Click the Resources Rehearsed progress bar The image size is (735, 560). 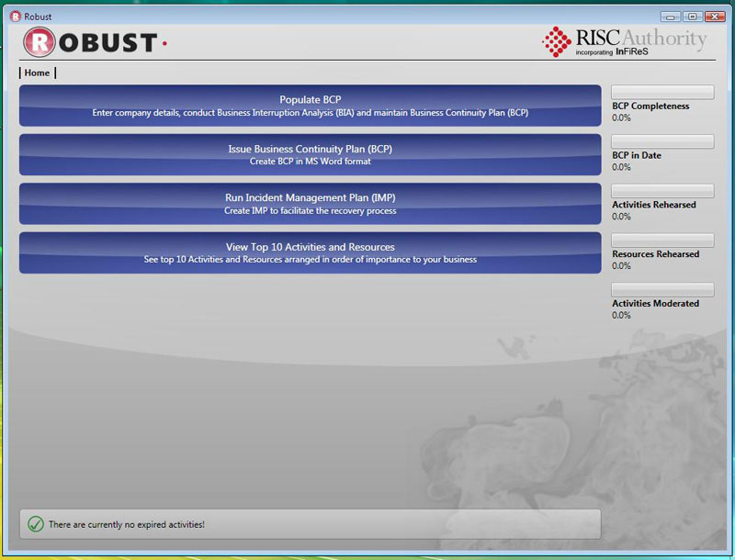pos(661,240)
